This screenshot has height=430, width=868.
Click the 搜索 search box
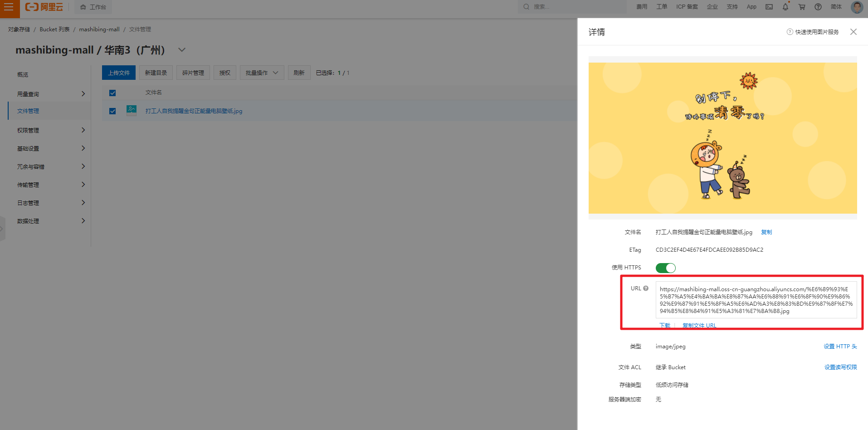[x=572, y=7]
